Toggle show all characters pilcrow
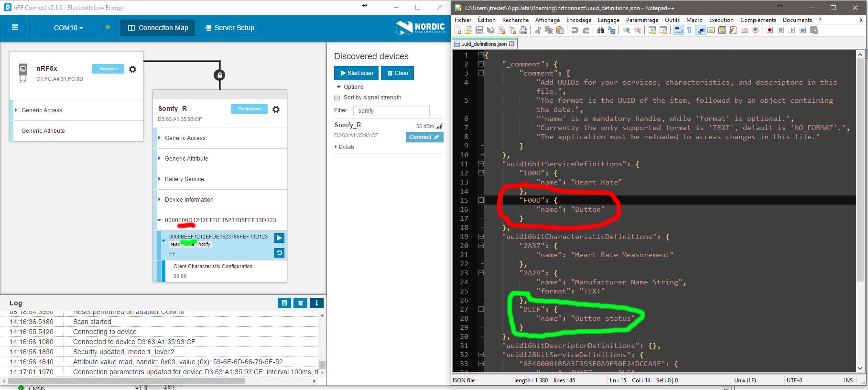This screenshot has height=390, width=868. (689, 30)
